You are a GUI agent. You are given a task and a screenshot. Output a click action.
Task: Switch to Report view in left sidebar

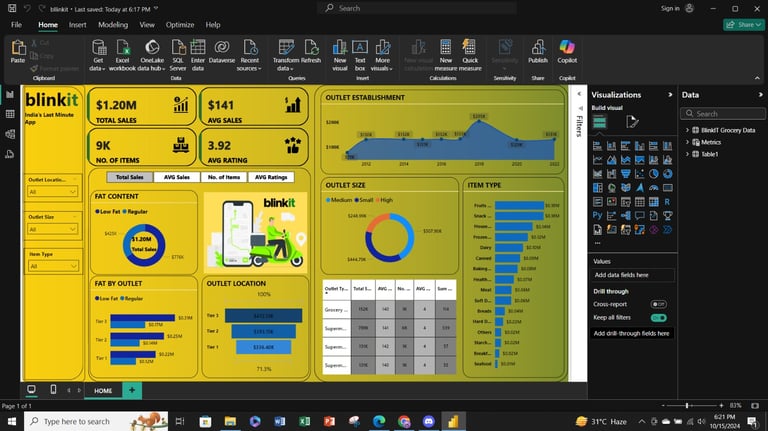click(10, 95)
